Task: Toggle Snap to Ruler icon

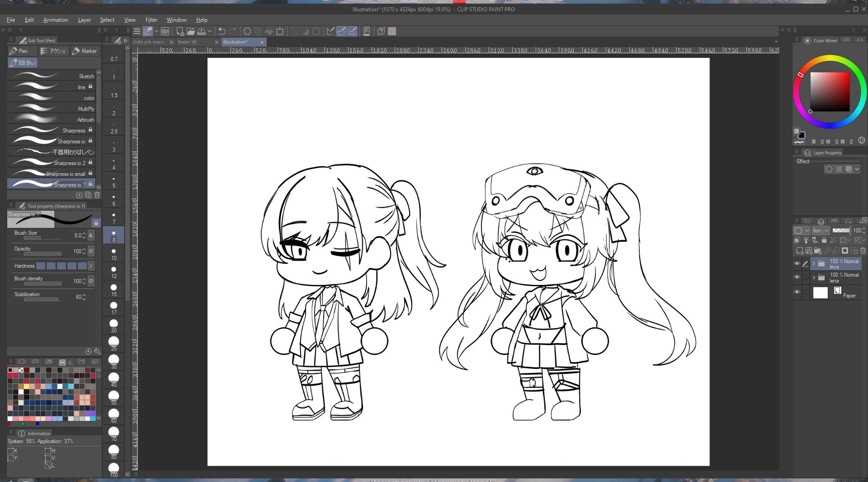Action: pos(330,31)
